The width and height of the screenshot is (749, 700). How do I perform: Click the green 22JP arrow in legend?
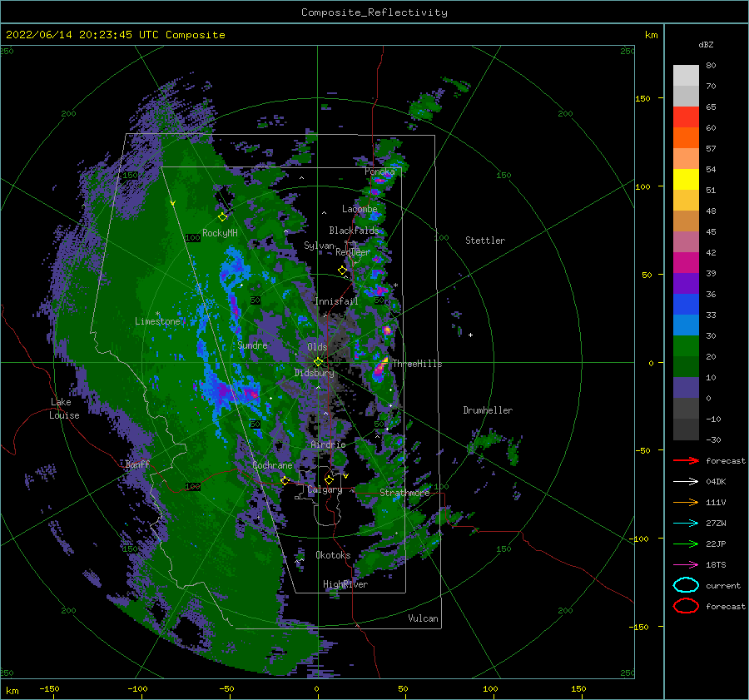(x=686, y=544)
